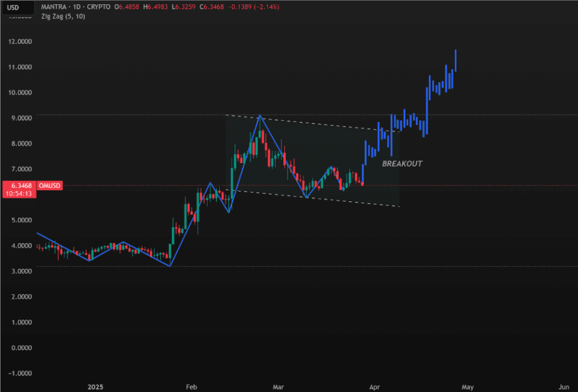578x392 pixels.
Task: Click the 2.0000 price axis label
Action: (x=21, y=297)
